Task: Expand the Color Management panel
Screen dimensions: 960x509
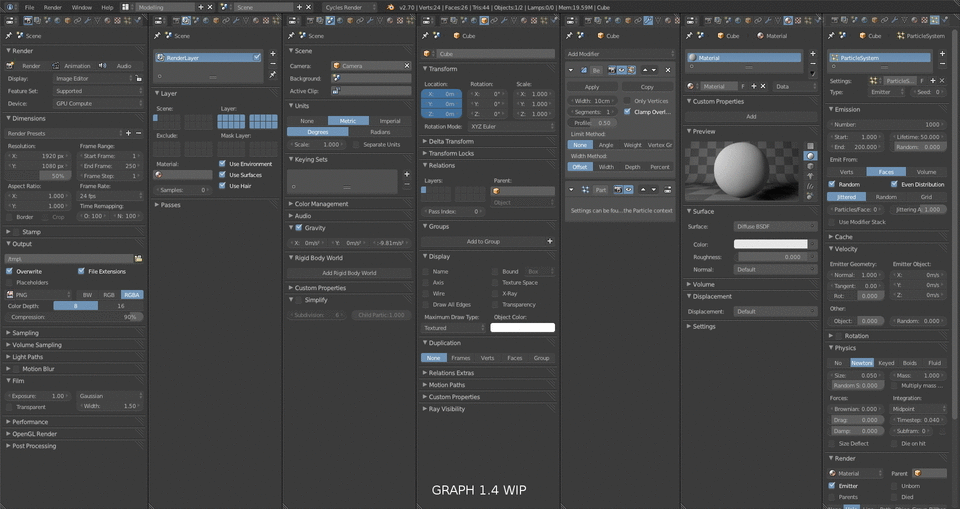Action: [x=321, y=203]
